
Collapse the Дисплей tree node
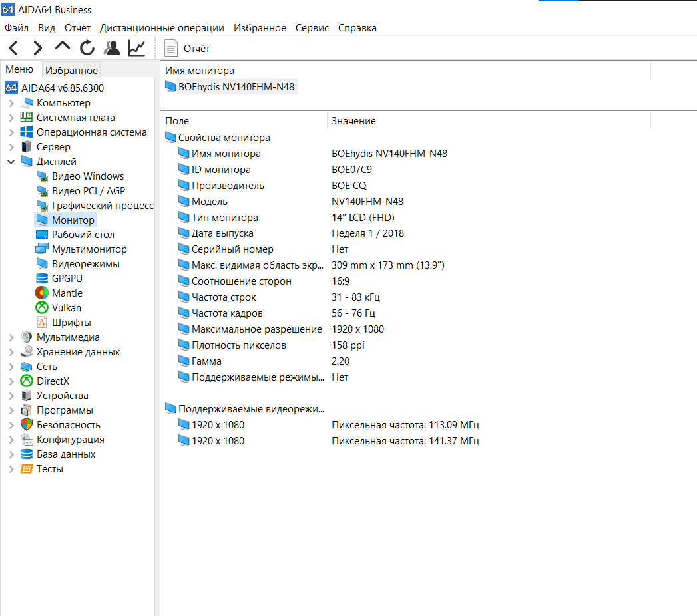pos(11,162)
